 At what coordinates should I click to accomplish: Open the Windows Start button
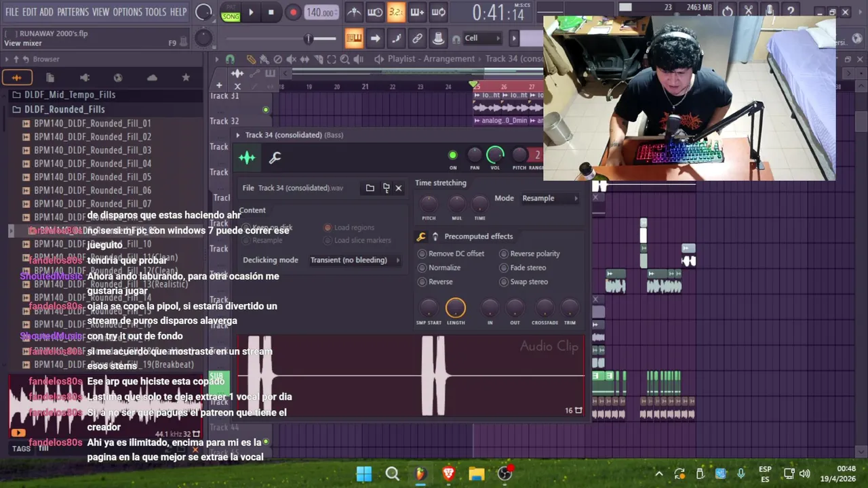click(364, 474)
